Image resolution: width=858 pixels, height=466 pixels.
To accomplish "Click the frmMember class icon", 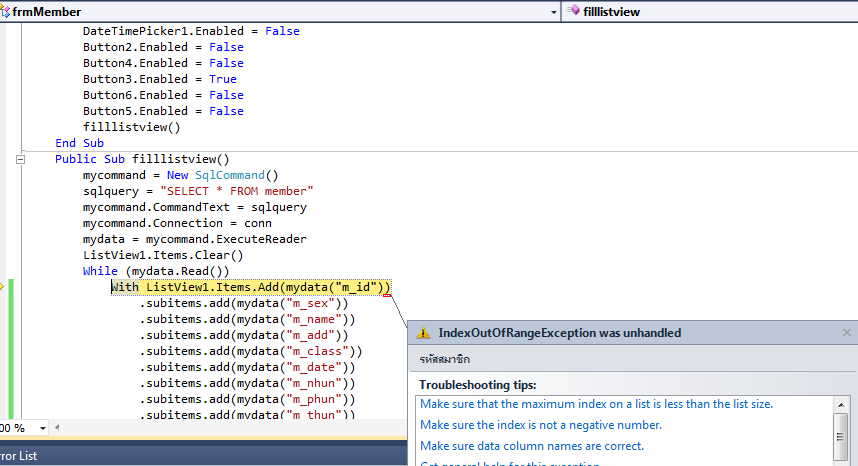I will pyautogui.click(x=5, y=11).
